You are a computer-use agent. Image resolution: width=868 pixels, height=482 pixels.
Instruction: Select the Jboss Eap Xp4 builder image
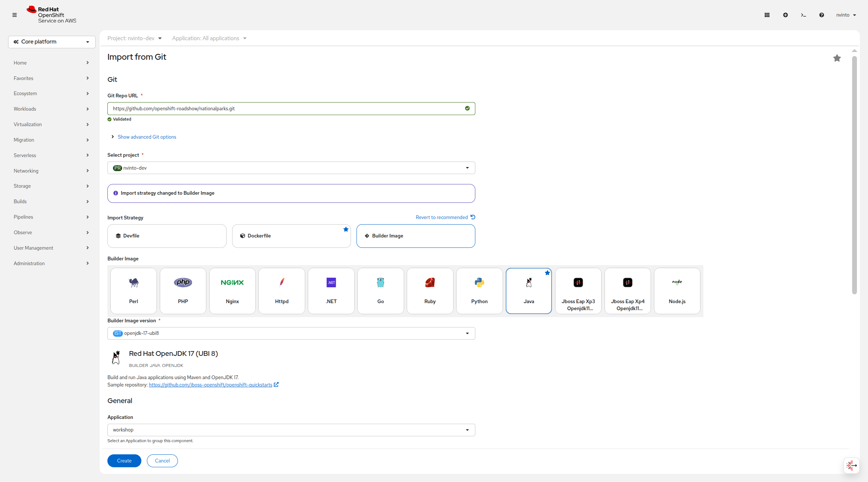(628, 291)
